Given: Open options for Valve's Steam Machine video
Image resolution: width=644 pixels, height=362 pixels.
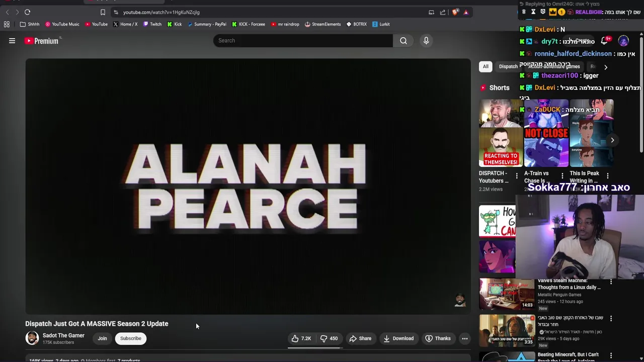Looking at the screenshot, I should click(x=611, y=282).
